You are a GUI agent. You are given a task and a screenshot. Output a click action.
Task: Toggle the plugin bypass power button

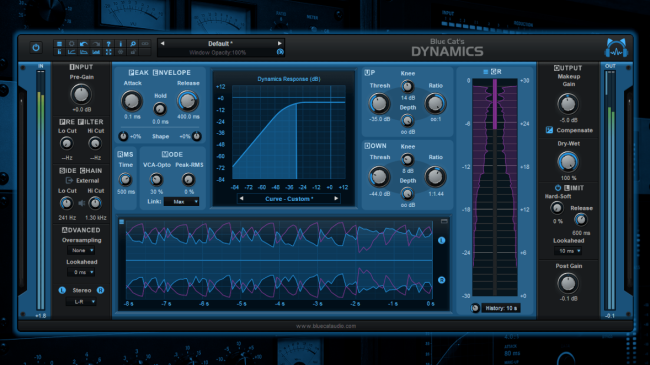[x=36, y=48]
